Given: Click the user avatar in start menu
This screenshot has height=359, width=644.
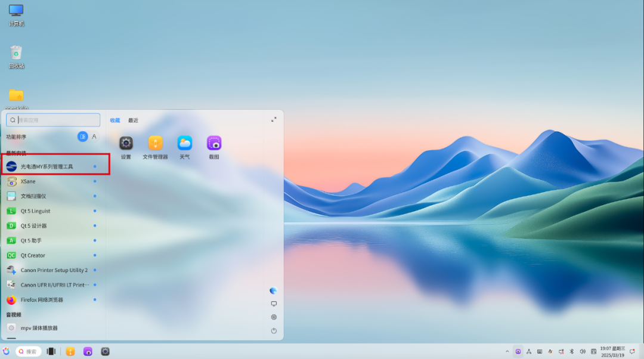Looking at the screenshot, I should tap(273, 290).
